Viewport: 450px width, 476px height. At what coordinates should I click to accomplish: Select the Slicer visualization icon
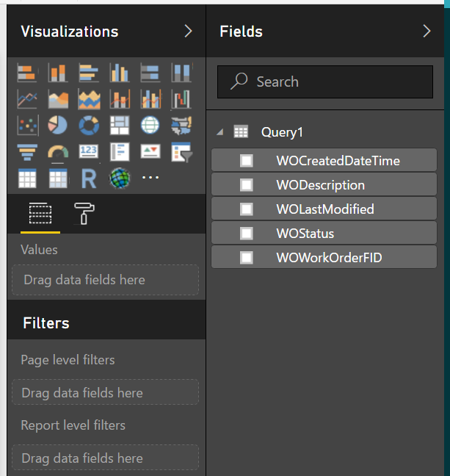click(181, 152)
